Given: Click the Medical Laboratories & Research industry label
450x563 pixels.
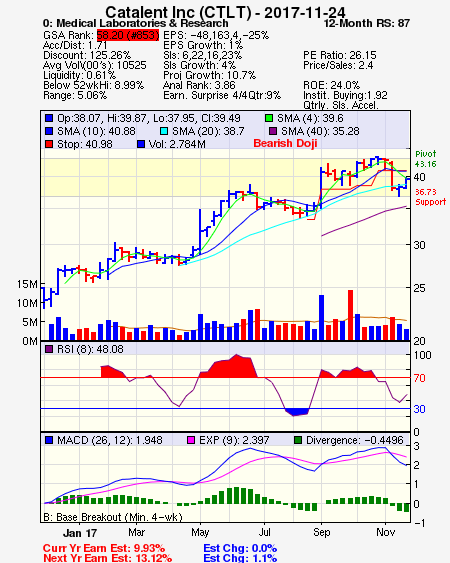Looking at the screenshot, I should point(142,24).
